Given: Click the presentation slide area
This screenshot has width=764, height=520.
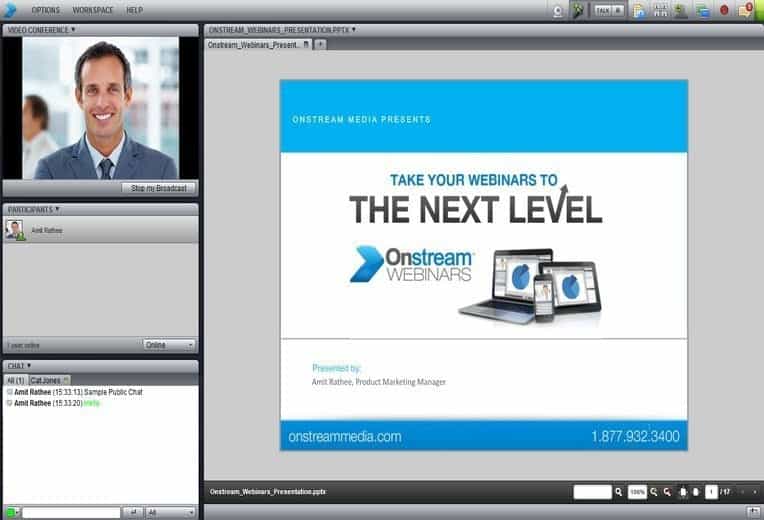Looking at the screenshot, I should tap(484, 265).
